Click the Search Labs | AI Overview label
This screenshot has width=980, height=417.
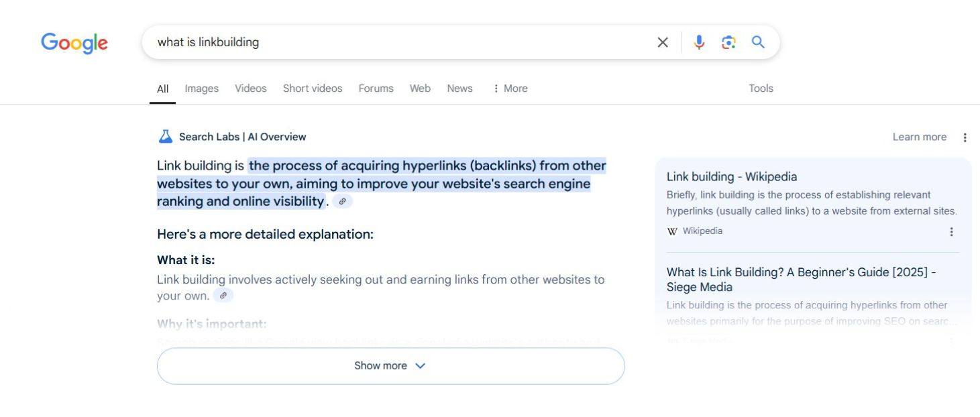[x=242, y=137]
